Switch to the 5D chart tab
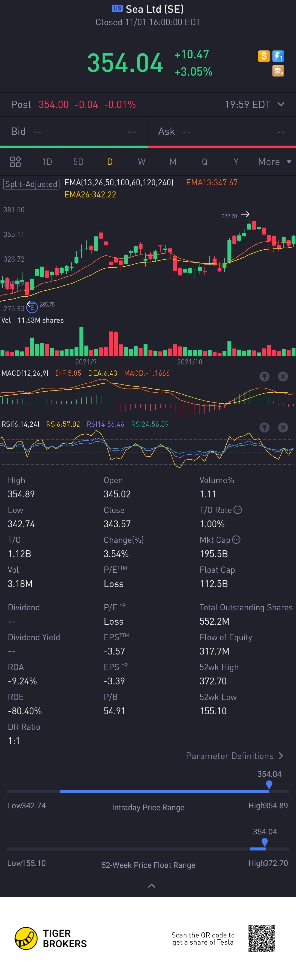The height and width of the screenshot is (980, 296). point(78,162)
